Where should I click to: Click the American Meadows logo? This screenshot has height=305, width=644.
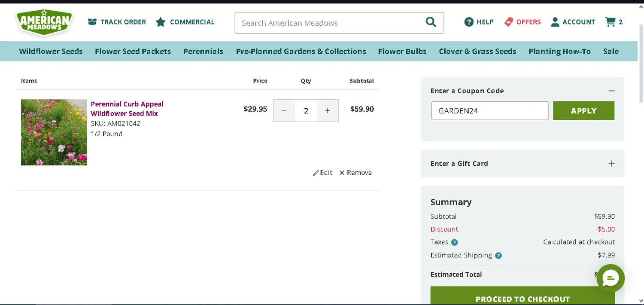click(44, 23)
